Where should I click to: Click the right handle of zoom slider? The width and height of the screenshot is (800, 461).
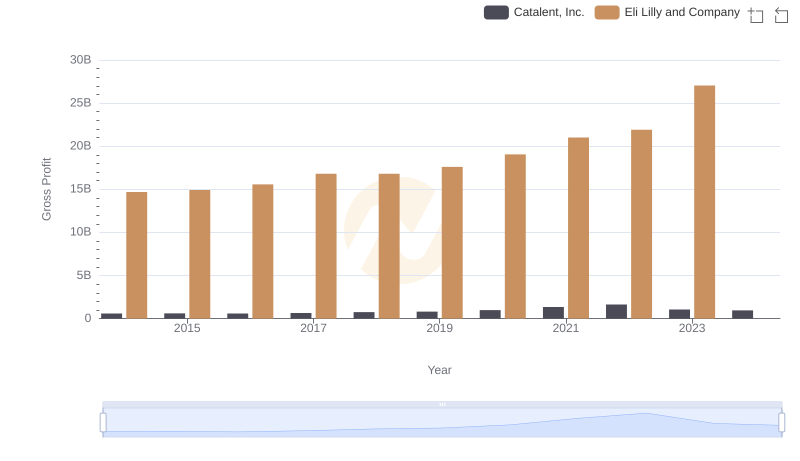click(x=782, y=422)
